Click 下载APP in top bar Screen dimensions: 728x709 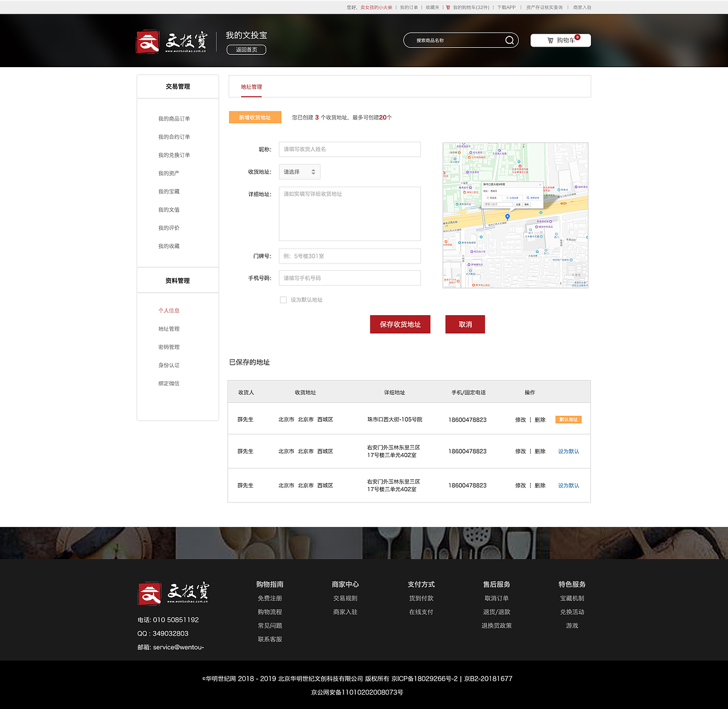[x=506, y=7]
